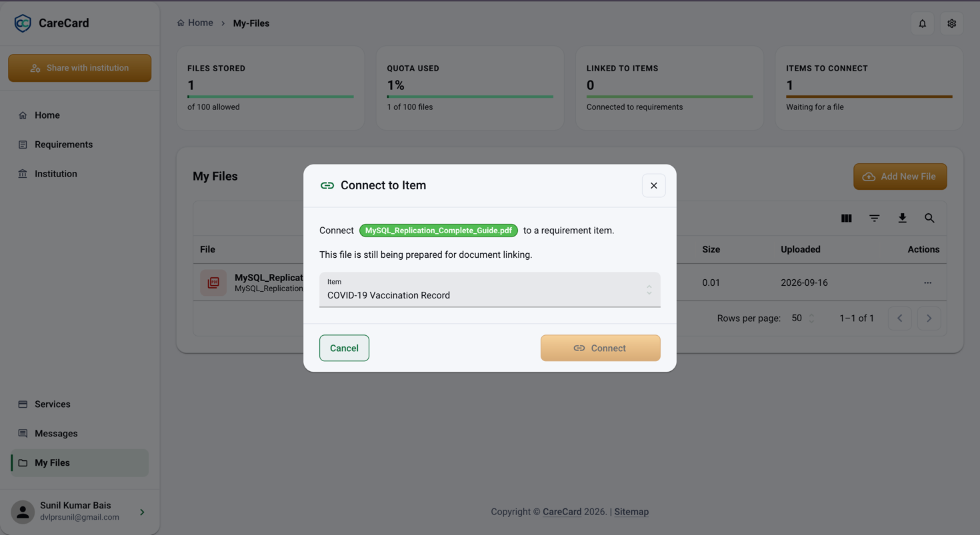Open Services in the sidebar

pos(80,404)
